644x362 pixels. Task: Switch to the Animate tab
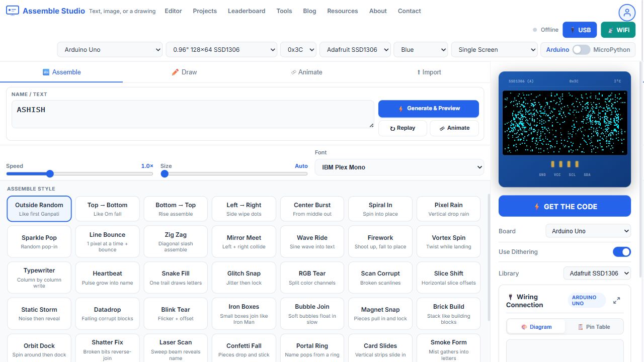pyautogui.click(x=306, y=72)
